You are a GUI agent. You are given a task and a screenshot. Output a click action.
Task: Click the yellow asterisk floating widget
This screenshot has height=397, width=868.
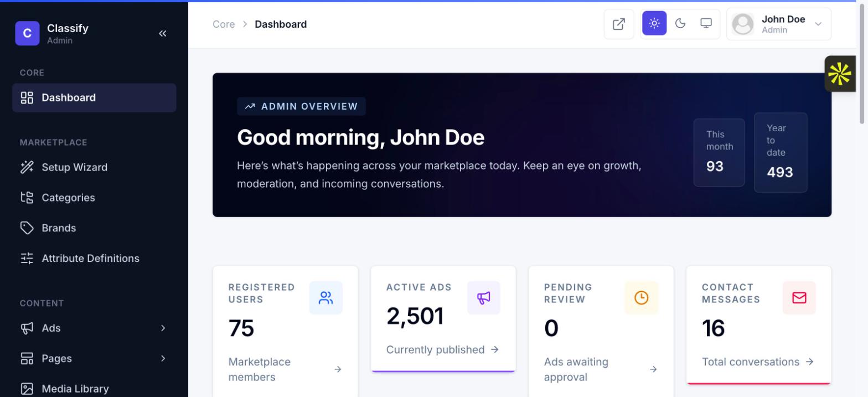pyautogui.click(x=840, y=74)
